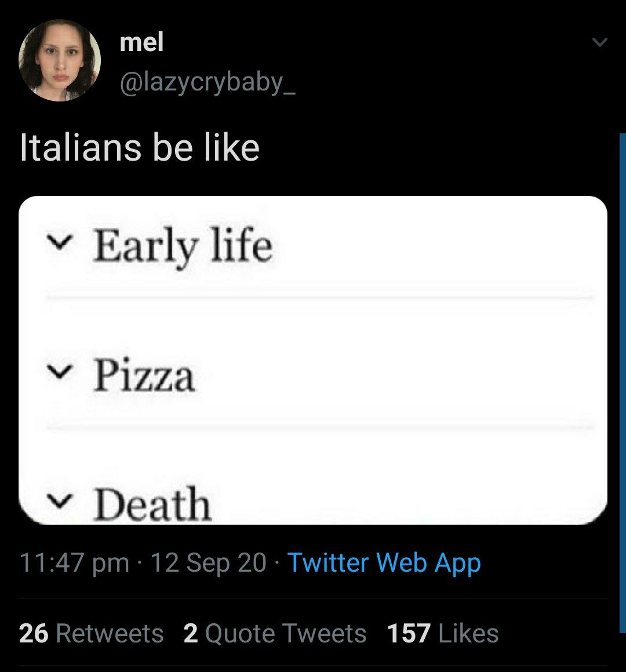This screenshot has width=626, height=672.
Task: Select the Pizza heading text
Action: point(144,376)
